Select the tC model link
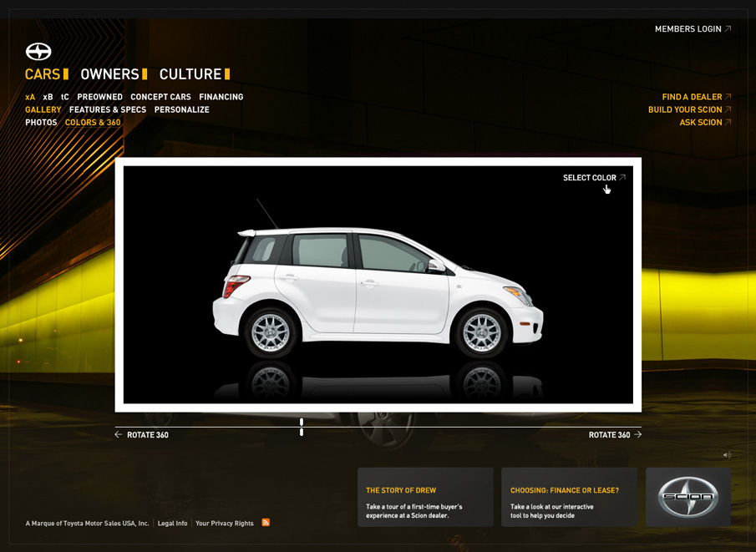Viewport: 756px width, 552px height. pos(65,97)
